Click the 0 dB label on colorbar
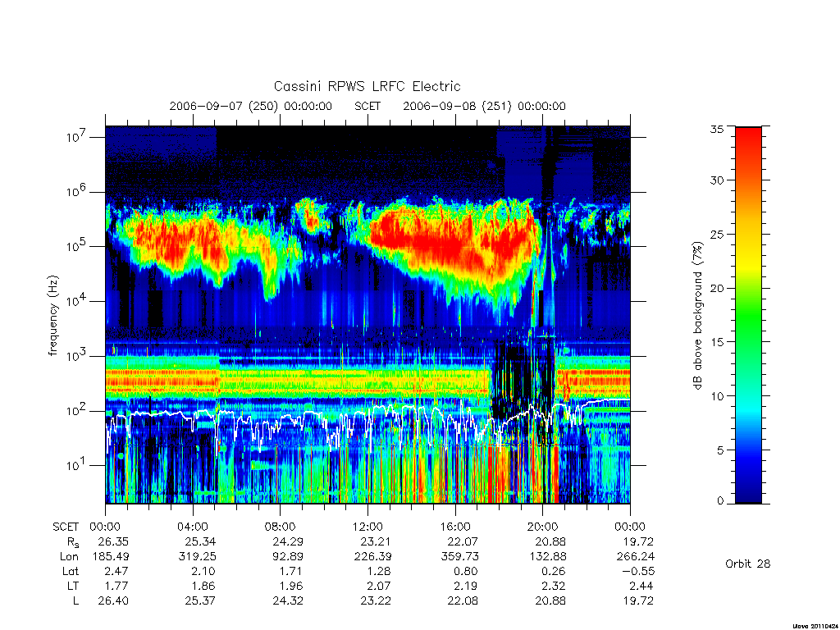The image size is (840, 630). [720, 501]
